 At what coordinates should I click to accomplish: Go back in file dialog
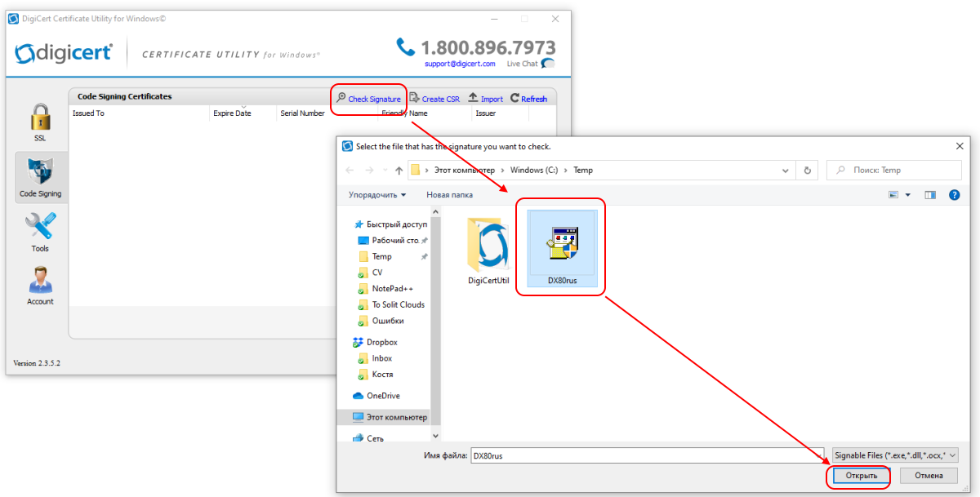pos(350,171)
